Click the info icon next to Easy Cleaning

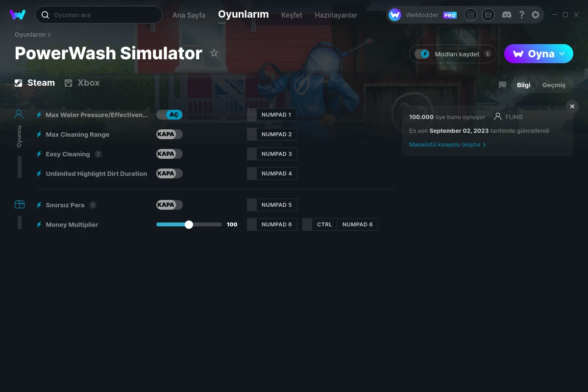coord(98,154)
